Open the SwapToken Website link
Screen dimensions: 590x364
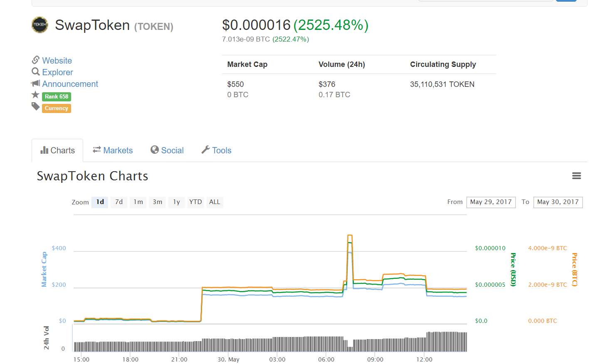pos(57,61)
